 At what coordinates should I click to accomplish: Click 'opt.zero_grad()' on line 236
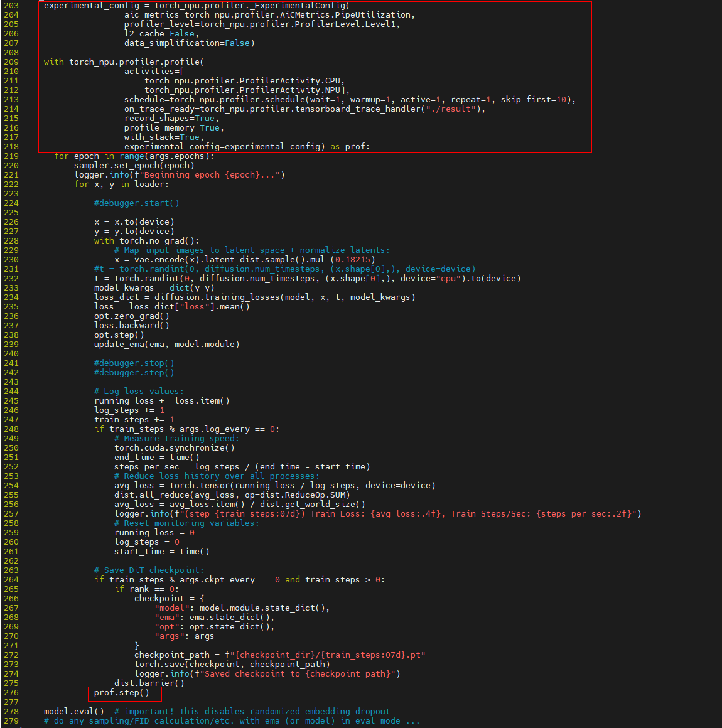(131, 316)
